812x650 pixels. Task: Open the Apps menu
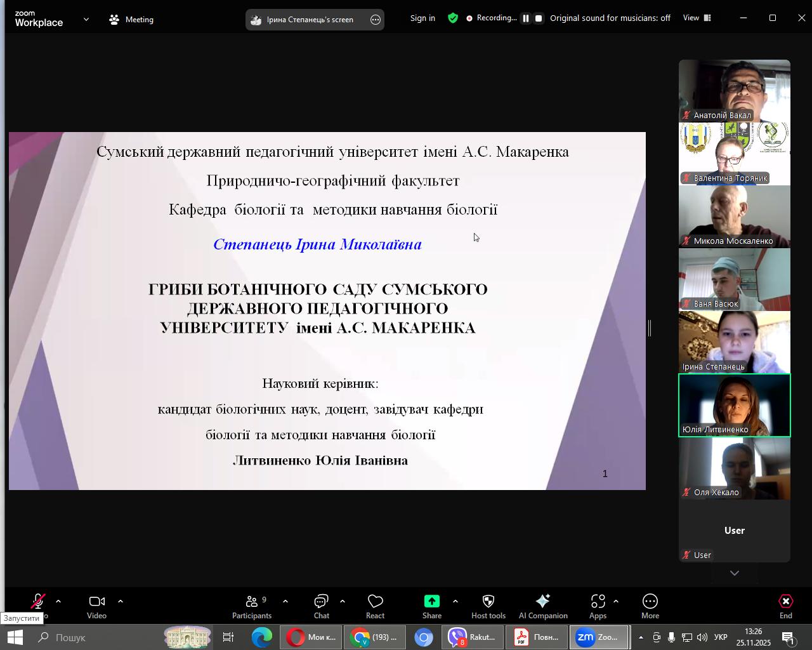point(598,606)
